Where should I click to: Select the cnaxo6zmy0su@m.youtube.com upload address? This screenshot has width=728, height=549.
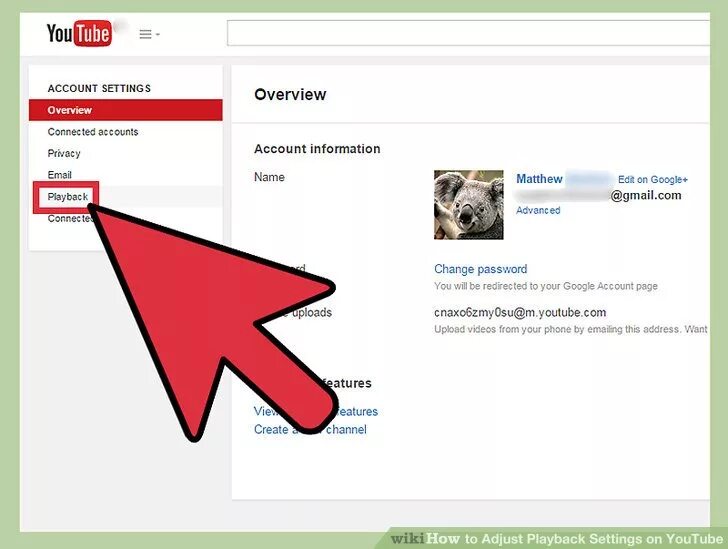point(520,313)
